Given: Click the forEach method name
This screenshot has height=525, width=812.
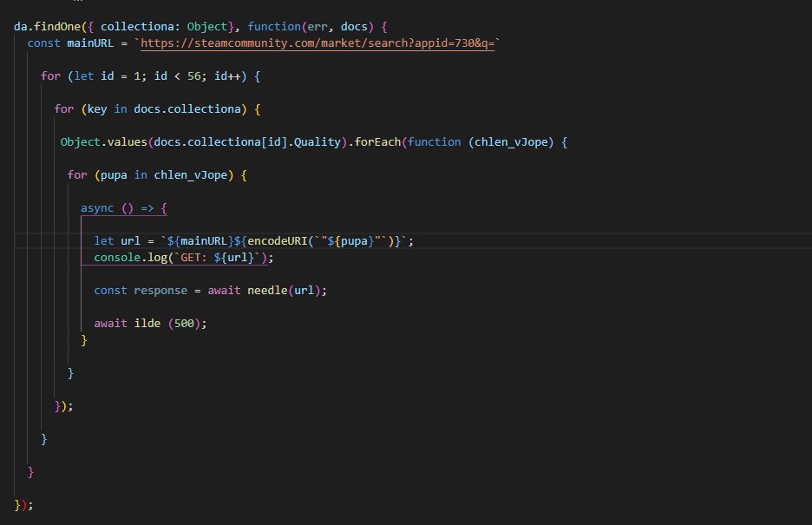Looking at the screenshot, I should coord(377,141).
